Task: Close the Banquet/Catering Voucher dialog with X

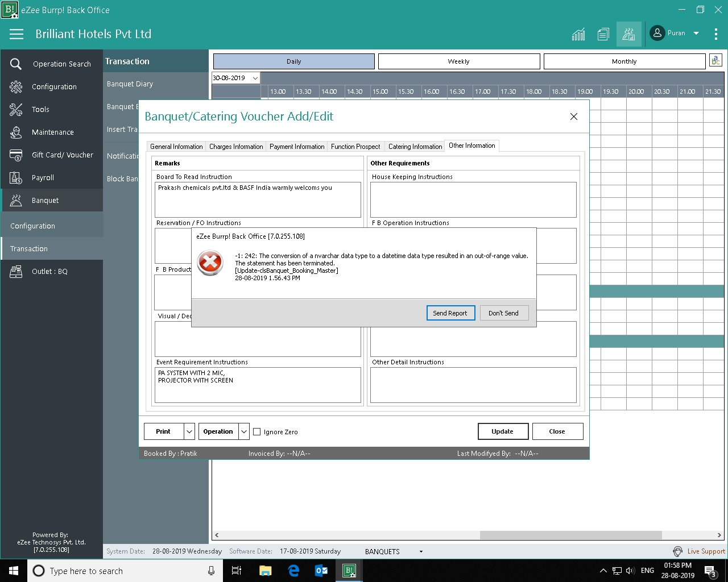Action: (573, 117)
